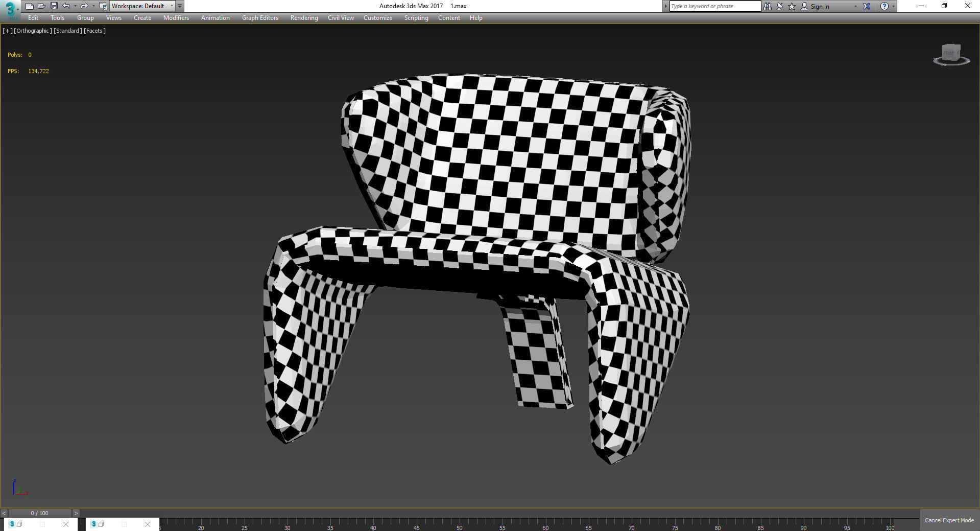980x531 pixels.
Task: Open the Group menu
Action: [85, 18]
